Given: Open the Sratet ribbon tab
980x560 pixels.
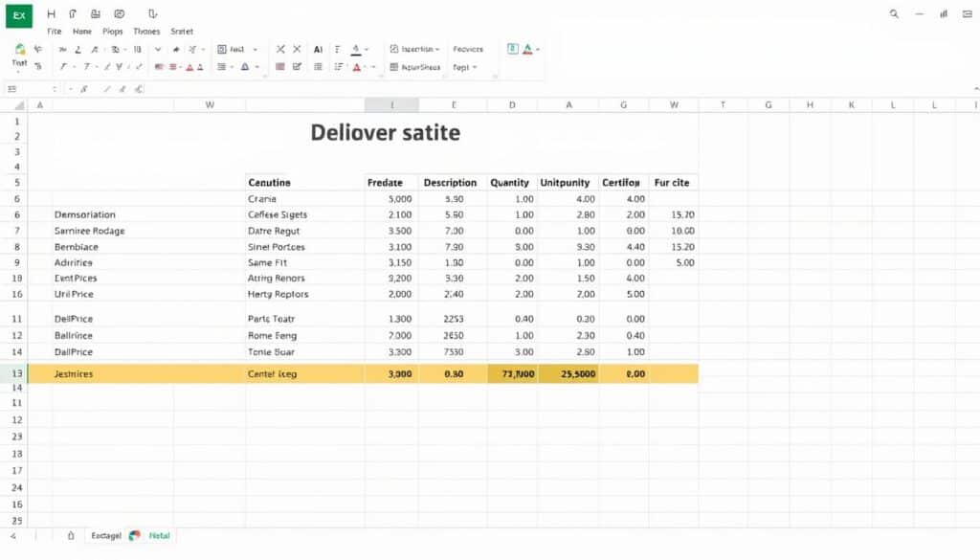Looking at the screenshot, I should point(182,32).
